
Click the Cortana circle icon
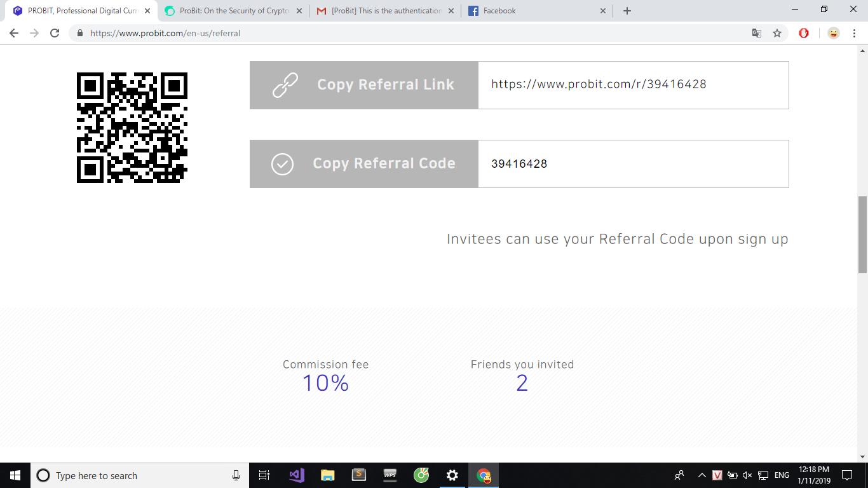click(43, 475)
